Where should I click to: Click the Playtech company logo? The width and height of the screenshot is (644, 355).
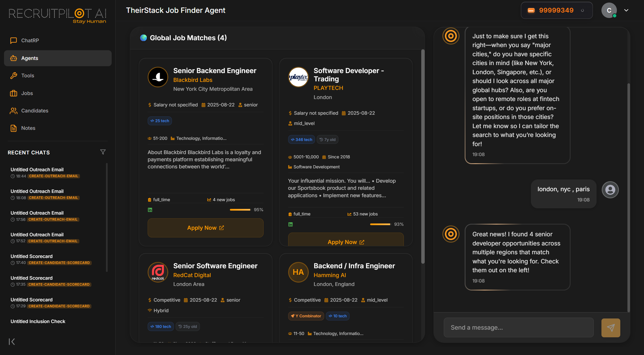(x=298, y=77)
